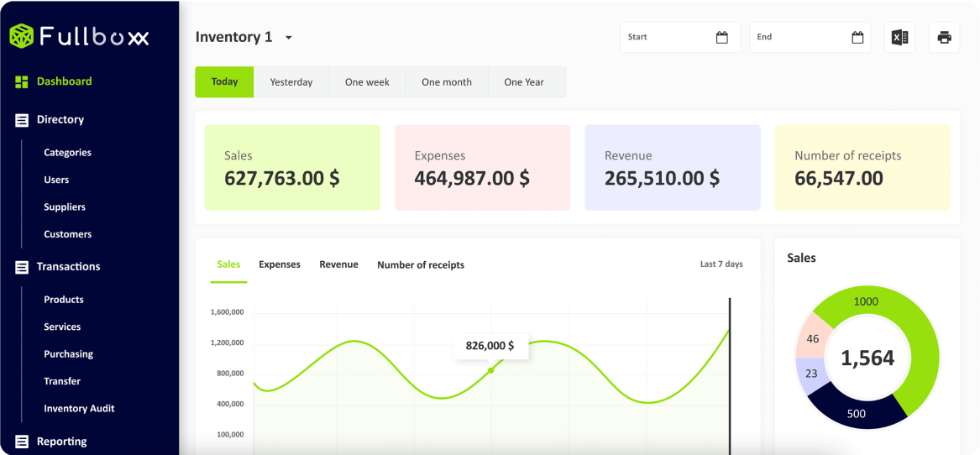Click the Fullboxx logo icon

(21, 36)
